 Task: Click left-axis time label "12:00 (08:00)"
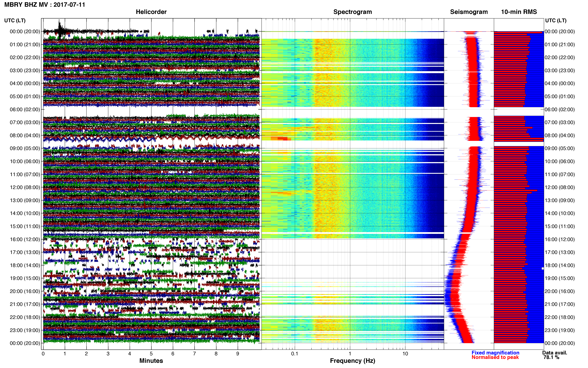click(25, 187)
